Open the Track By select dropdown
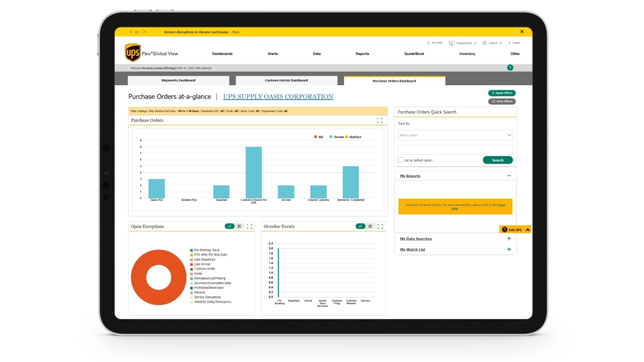Viewport: 644px width, 362px height. (x=455, y=135)
